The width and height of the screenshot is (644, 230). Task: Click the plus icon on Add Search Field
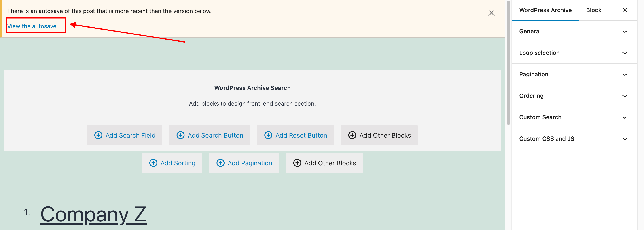tap(98, 135)
